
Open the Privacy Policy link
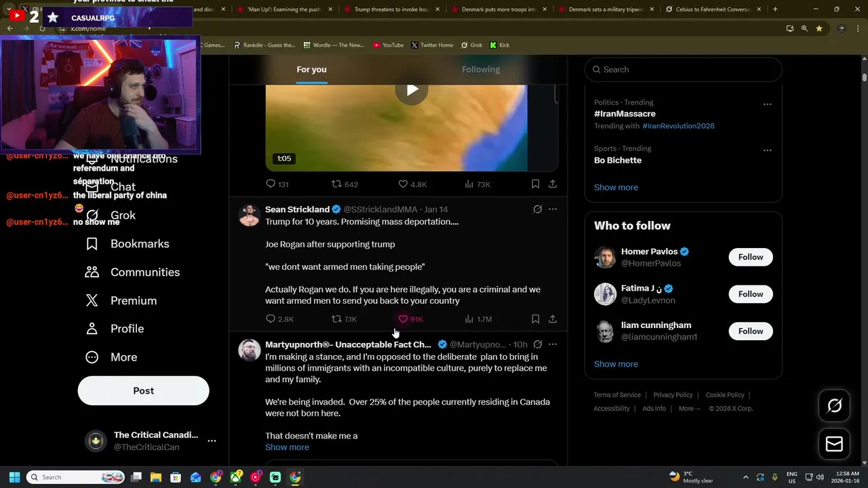click(x=673, y=395)
